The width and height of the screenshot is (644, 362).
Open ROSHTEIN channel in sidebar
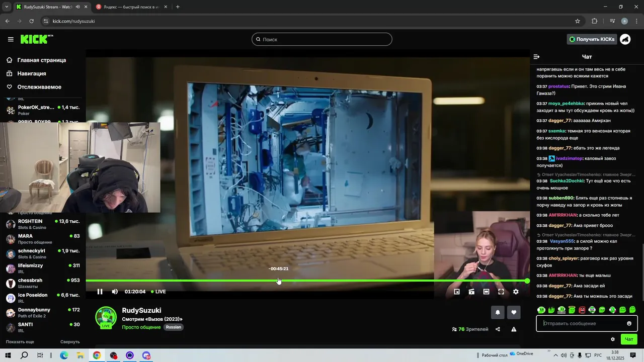43,224
